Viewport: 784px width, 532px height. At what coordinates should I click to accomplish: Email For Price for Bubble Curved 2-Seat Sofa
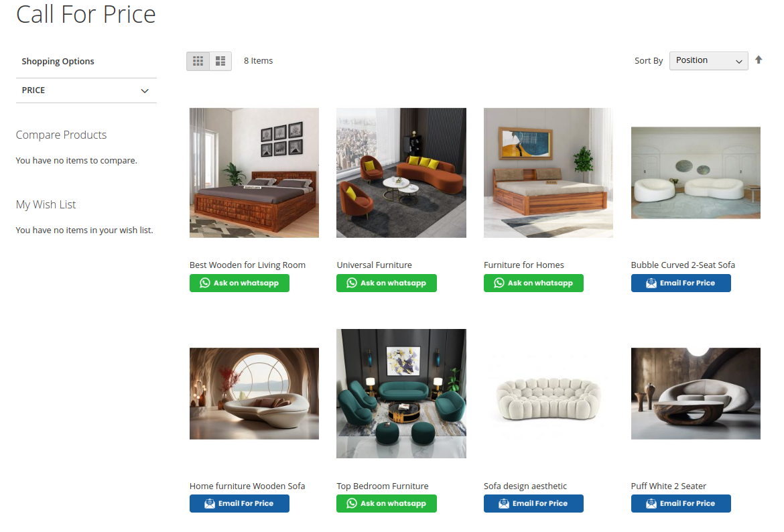(681, 283)
